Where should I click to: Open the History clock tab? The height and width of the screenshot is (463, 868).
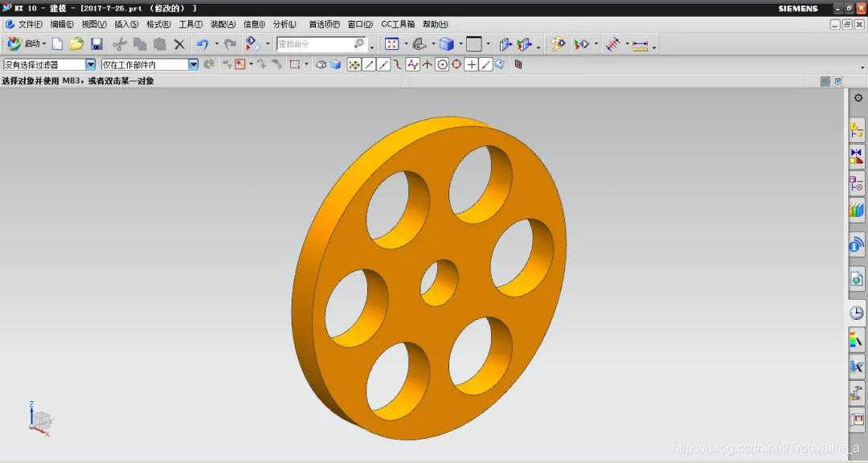(x=857, y=313)
